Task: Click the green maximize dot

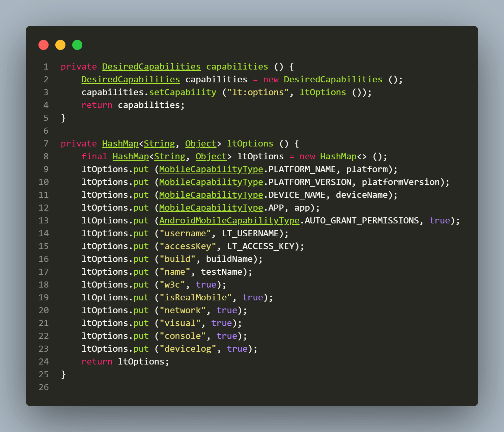Action: click(x=77, y=45)
